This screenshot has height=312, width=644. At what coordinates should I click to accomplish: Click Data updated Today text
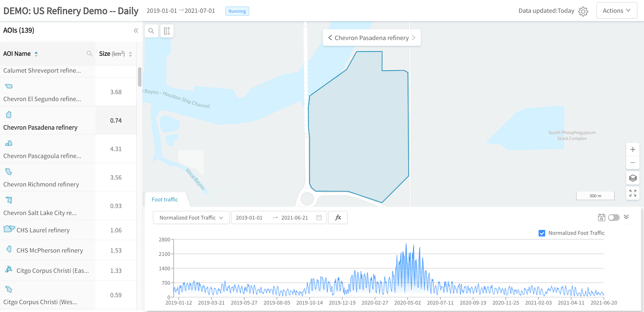(x=546, y=11)
